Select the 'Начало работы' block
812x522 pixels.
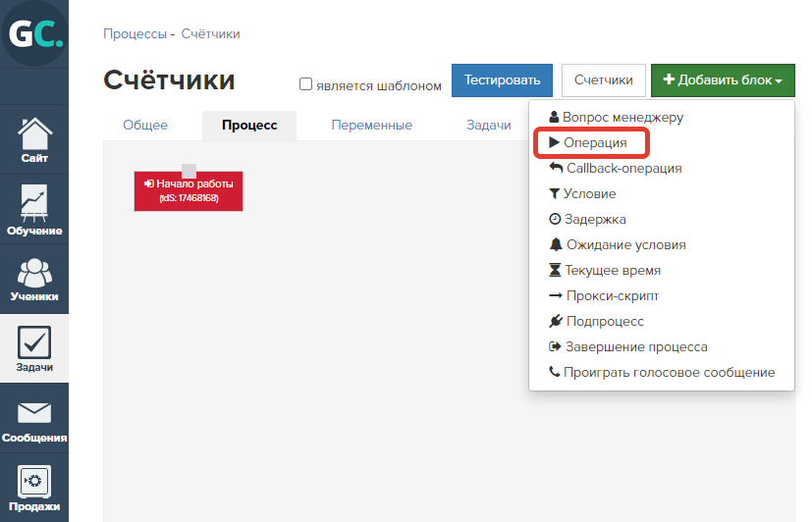click(189, 191)
